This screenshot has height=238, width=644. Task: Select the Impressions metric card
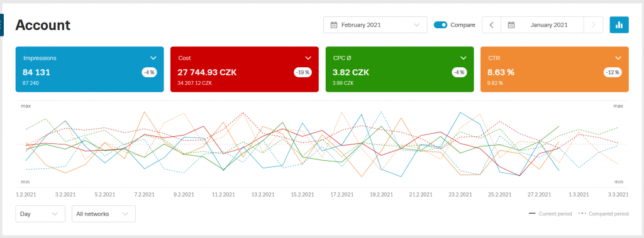[89, 69]
